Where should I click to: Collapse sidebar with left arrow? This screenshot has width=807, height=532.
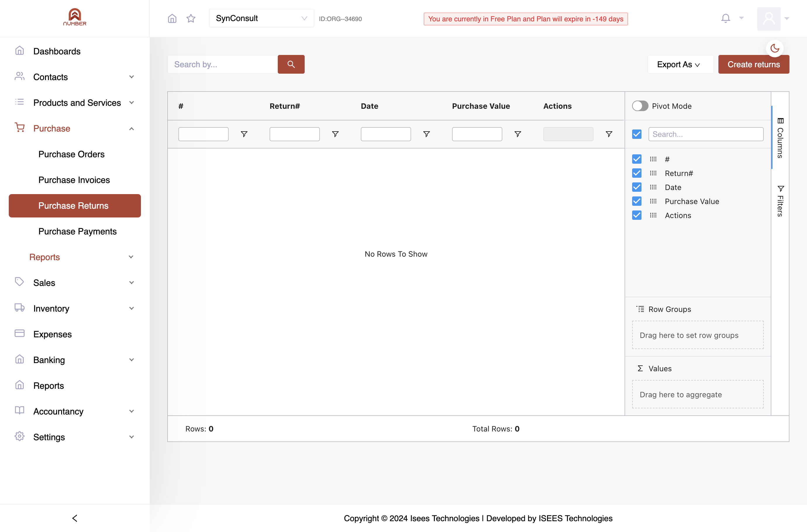(75, 518)
